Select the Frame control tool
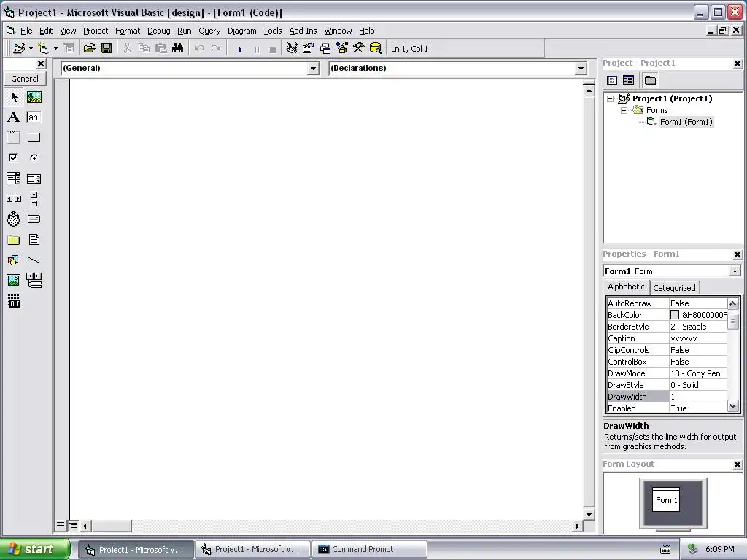Screen dimensions: 747x560 click(x=14, y=138)
